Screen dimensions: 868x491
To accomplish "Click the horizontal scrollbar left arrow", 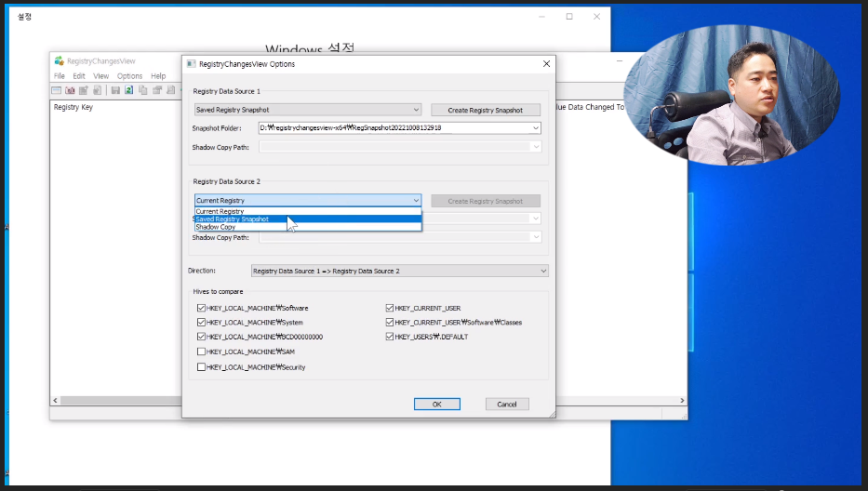I will [x=56, y=400].
